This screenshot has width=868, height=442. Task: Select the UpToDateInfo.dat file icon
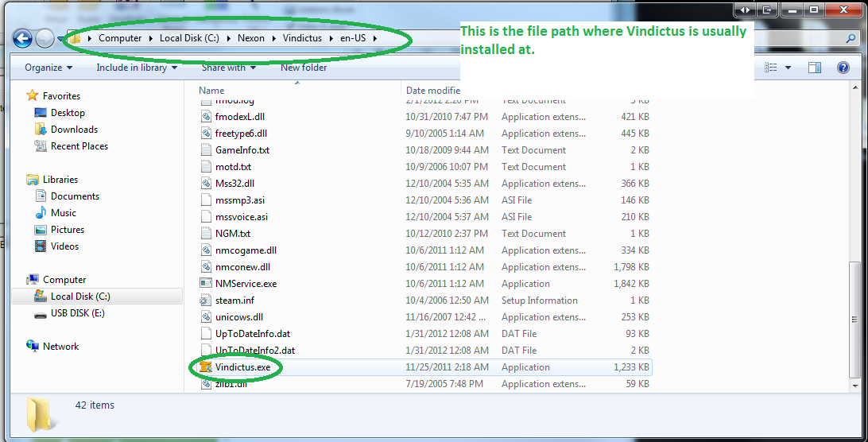(206, 333)
